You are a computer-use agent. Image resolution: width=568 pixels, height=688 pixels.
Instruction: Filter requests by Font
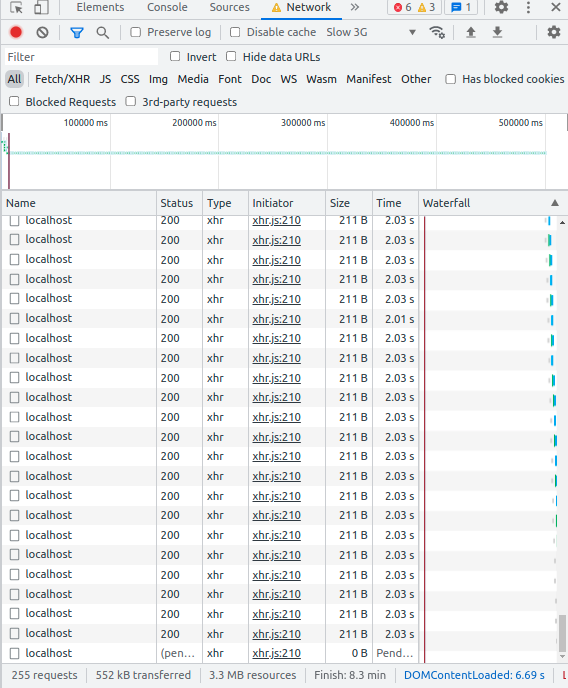pyautogui.click(x=230, y=79)
